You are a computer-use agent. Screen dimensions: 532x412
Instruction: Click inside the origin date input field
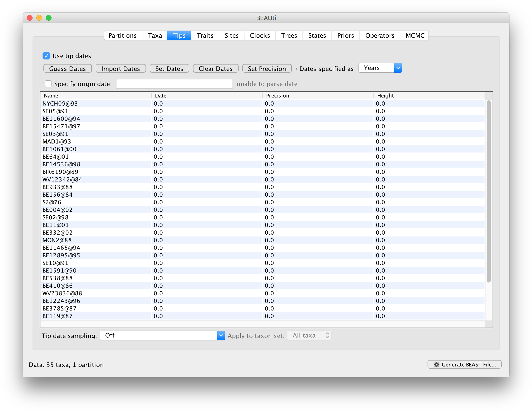point(174,83)
